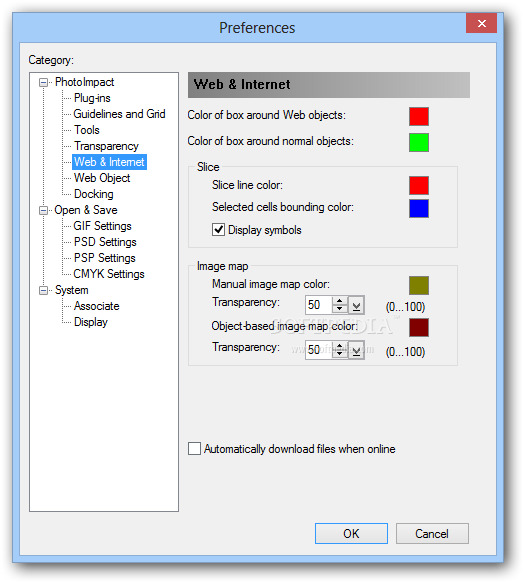The image size is (524, 583).
Task: Select Web & Internet tree category
Action: click(x=109, y=162)
